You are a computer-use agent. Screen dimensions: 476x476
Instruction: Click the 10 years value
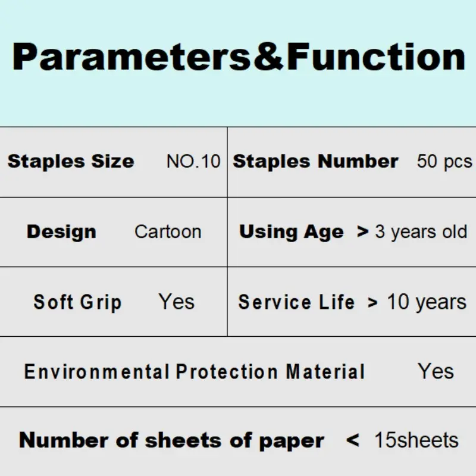point(427,302)
